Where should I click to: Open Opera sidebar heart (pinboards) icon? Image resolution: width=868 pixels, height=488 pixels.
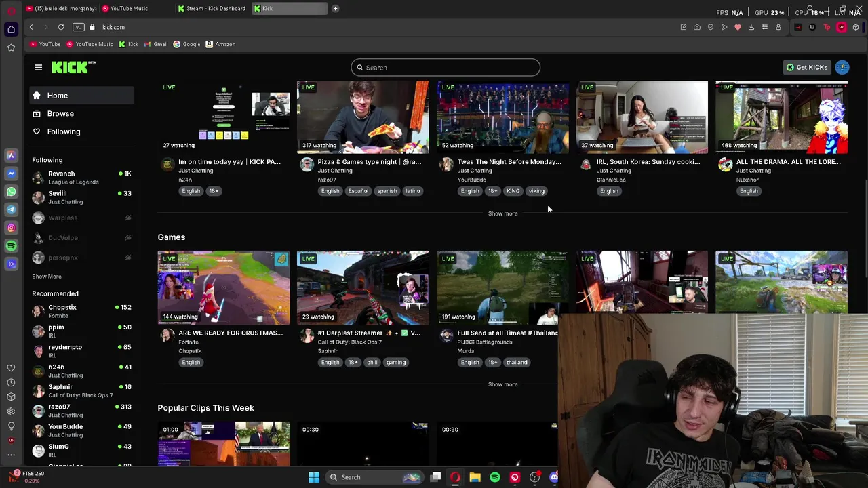click(11, 368)
